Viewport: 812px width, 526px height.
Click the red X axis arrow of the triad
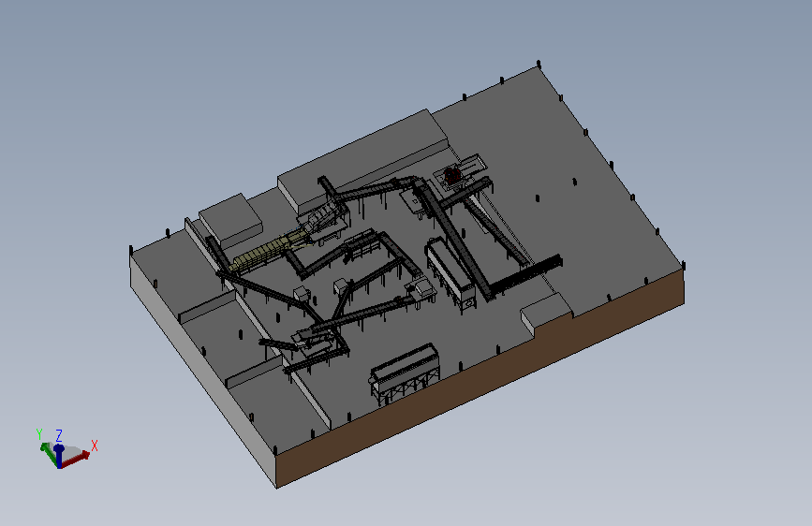78,459
